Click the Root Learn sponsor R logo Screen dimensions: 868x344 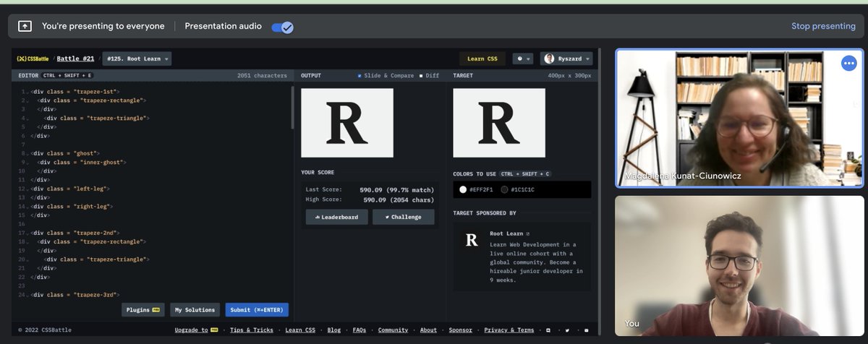point(472,240)
